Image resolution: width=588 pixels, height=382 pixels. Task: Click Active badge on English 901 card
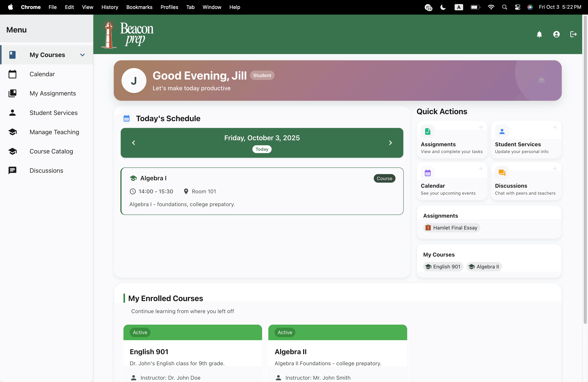tap(140, 332)
